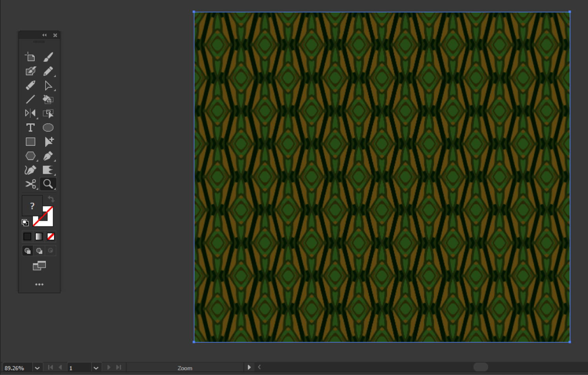This screenshot has width=588, height=375.
Task: Open the zoom percentage dropdown
Action: (37, 368)
